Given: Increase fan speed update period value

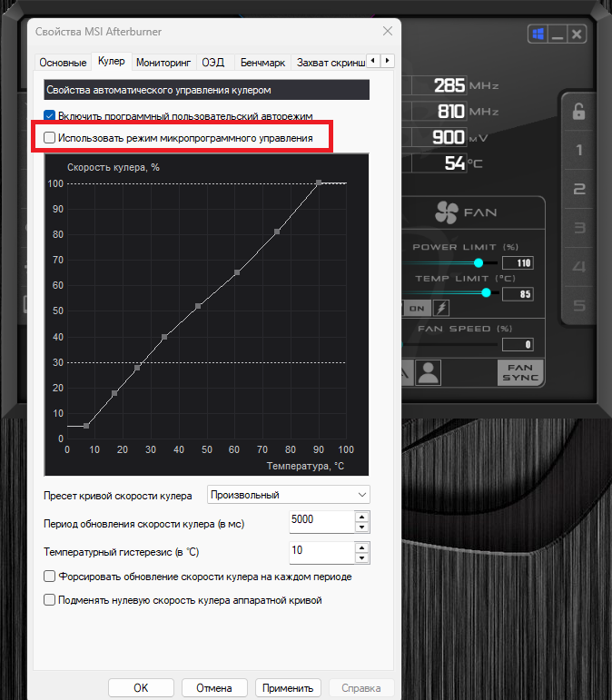Looking at the screenshot, I should pos(361,517).
